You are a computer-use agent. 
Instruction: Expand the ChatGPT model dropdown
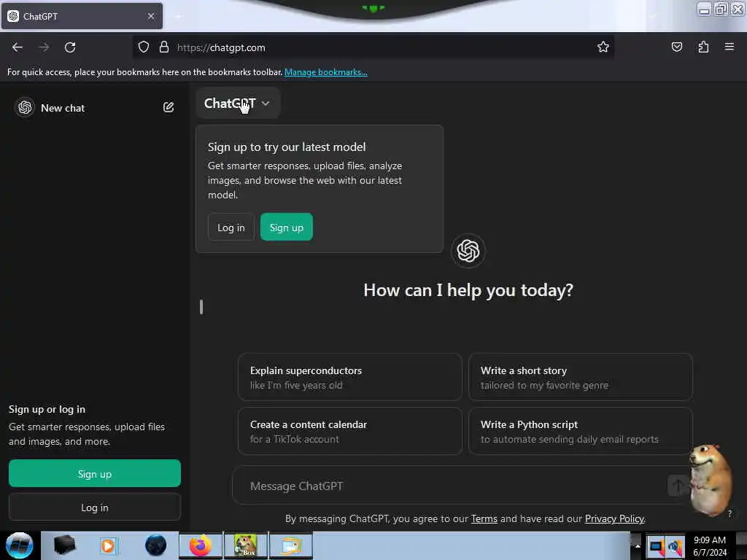click(x=237, y=104)
